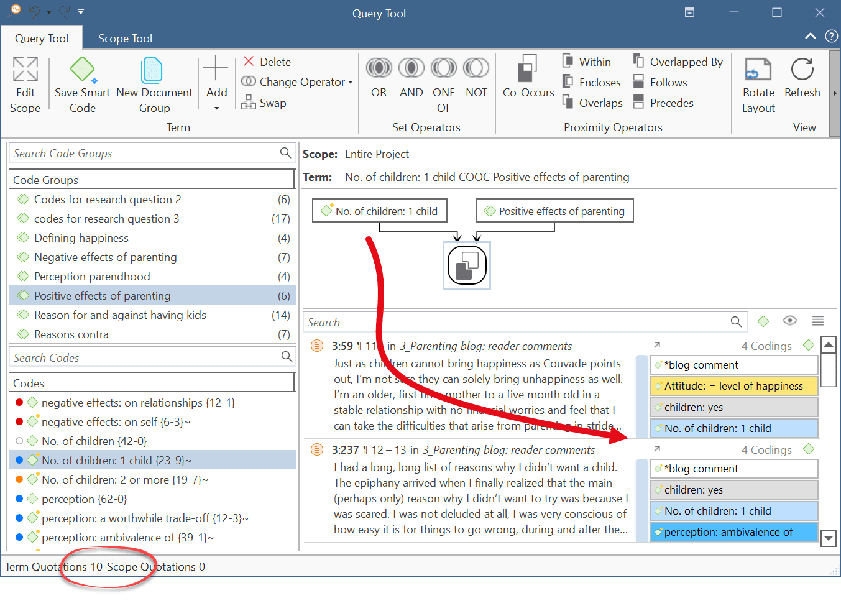Select code group Codes for research question 2

(152, 199)
